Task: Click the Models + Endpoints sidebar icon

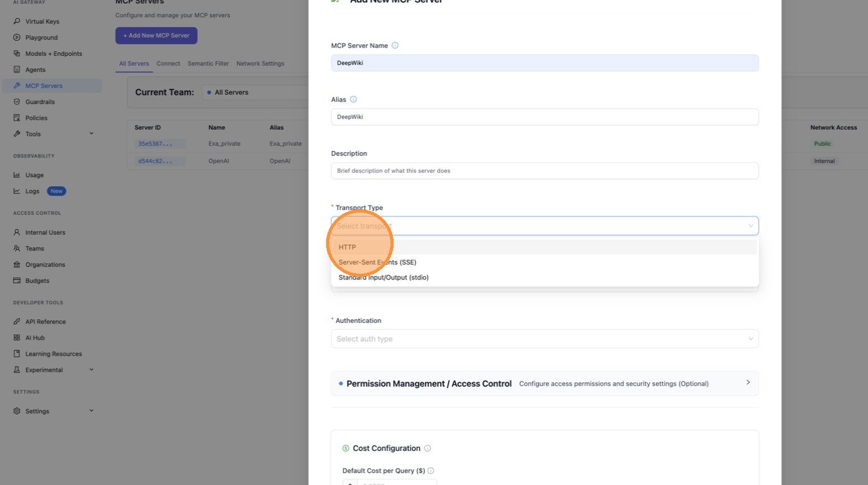Action: coord(17,54)
